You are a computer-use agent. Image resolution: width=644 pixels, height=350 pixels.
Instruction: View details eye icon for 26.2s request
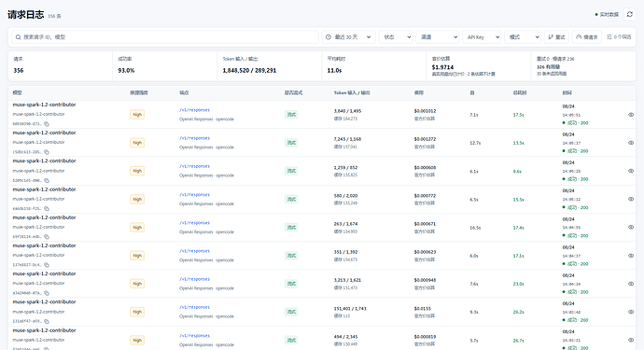631,312
